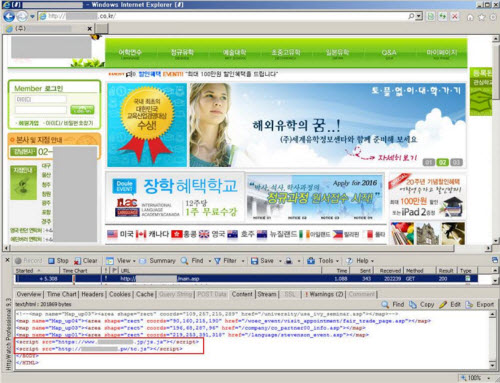The image size is (500, 383).
Task: Click the Favorites star icon
Action: click(481, 17)
